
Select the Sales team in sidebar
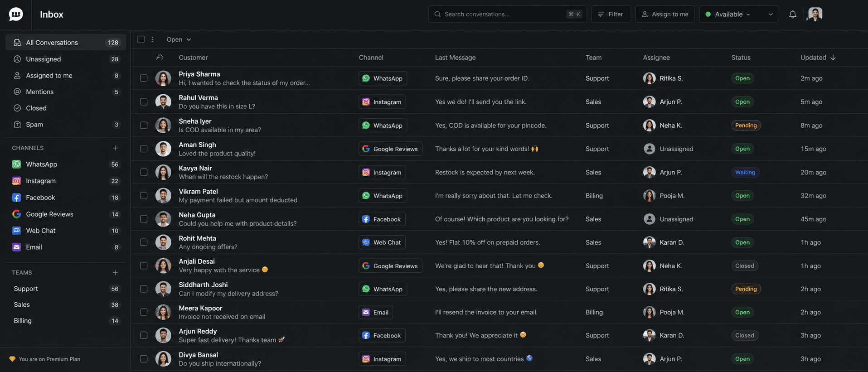point(66,304)
